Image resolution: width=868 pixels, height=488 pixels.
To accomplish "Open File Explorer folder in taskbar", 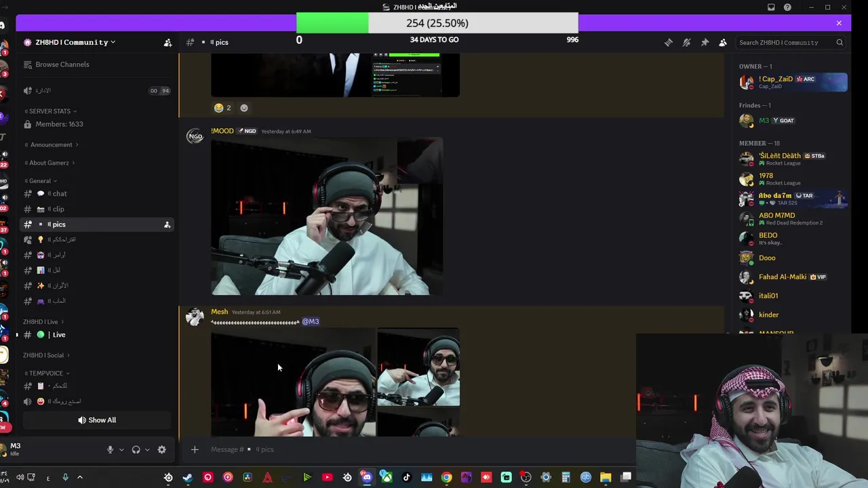I will (x=606, y=478).
